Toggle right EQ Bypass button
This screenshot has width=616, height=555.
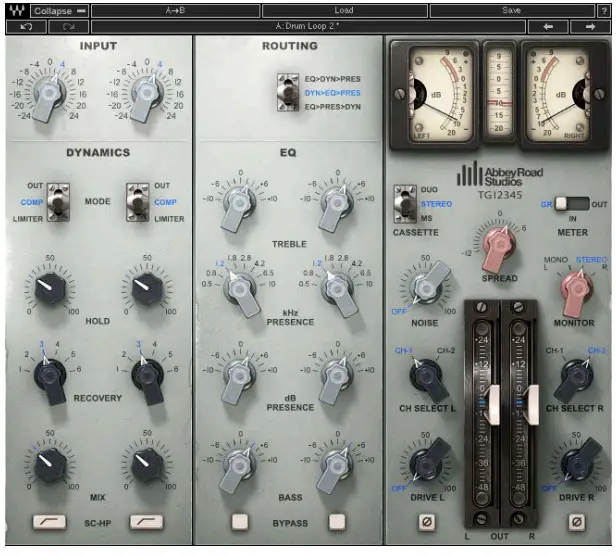pos(337,522)
